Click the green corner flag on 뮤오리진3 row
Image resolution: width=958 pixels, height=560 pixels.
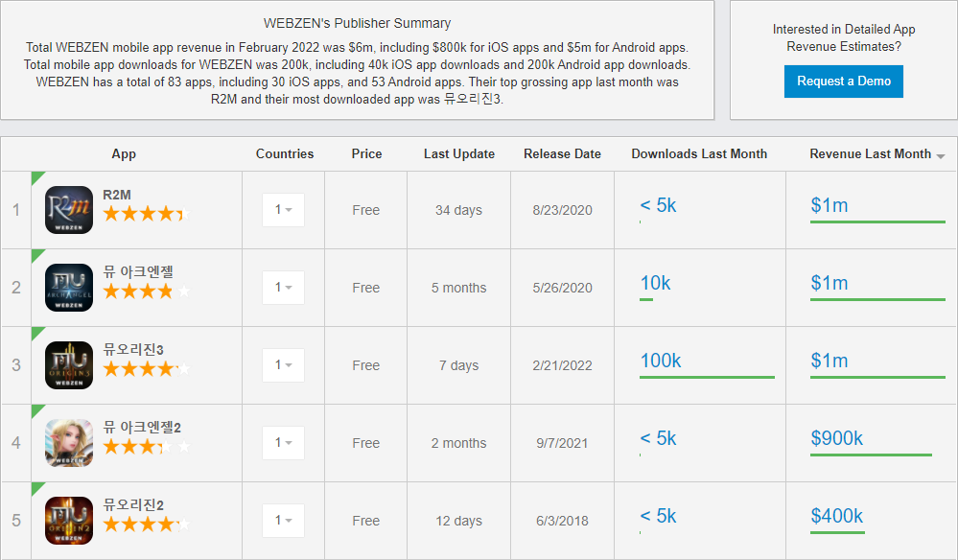[x=36, y=332]
